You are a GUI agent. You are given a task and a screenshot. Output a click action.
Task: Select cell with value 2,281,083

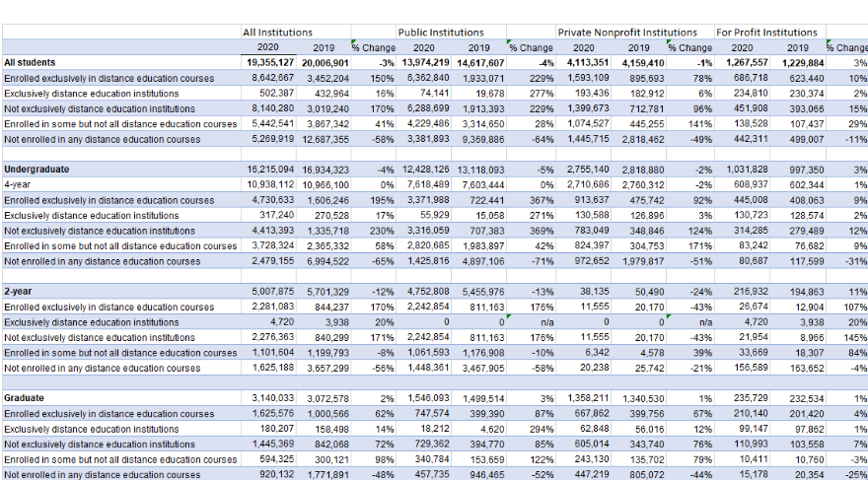(268, 307)
